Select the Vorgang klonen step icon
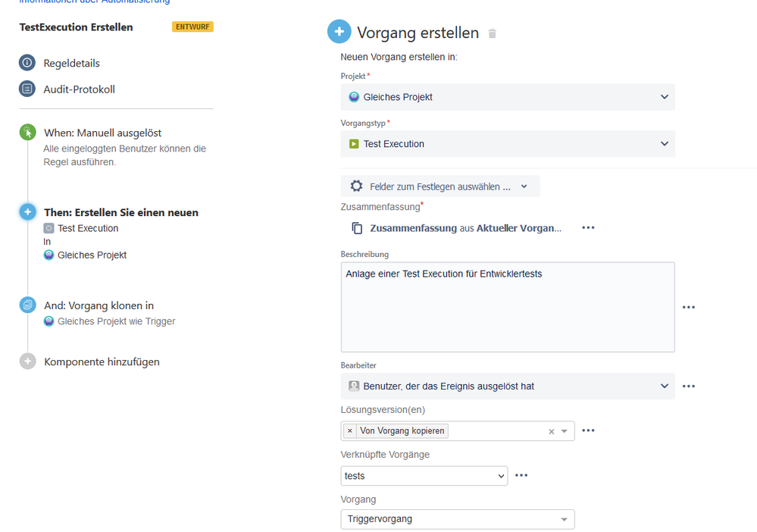757x532 pixels. coord(27,305)
